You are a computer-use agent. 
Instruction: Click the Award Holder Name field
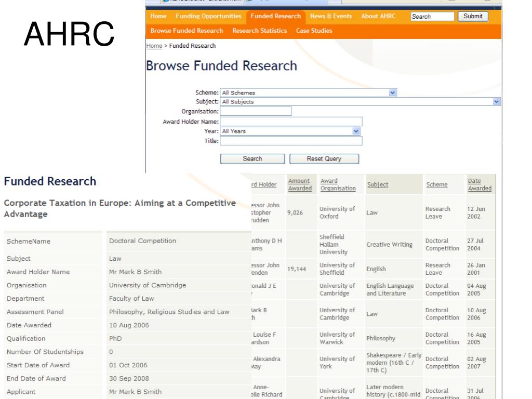click(291, 122)
